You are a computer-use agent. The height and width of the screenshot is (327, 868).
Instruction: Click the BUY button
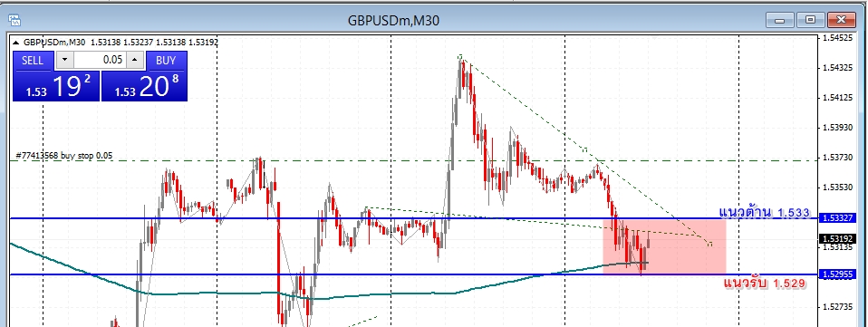[167, 61]
